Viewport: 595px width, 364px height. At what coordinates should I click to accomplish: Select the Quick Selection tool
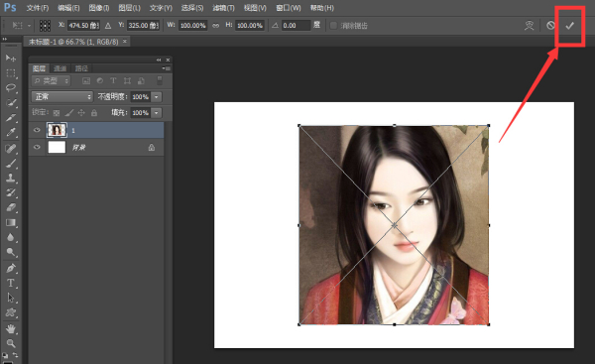[x=10, y=103]
